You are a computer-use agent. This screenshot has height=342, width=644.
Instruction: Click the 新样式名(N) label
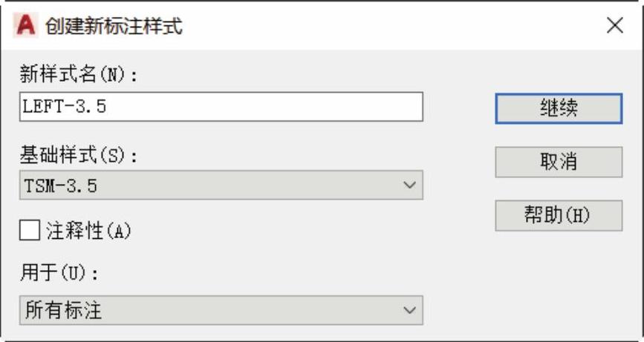[x=79, y=74]
